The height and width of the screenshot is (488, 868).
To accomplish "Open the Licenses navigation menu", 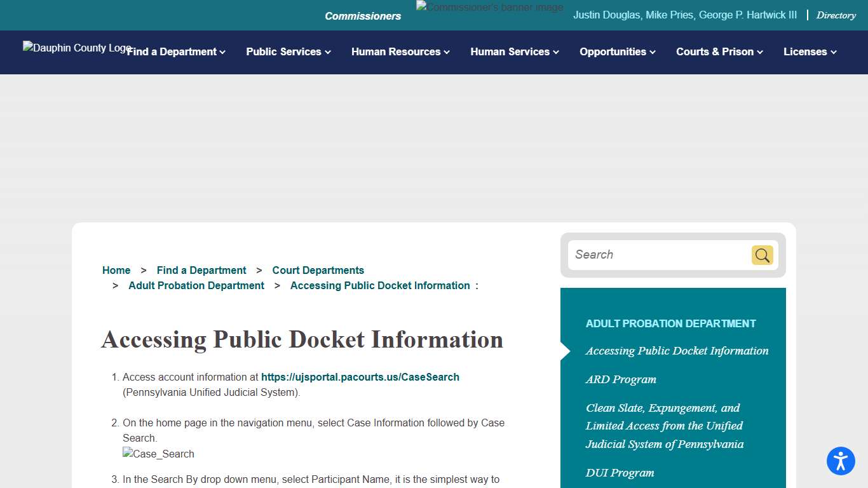I will (809, 52).
